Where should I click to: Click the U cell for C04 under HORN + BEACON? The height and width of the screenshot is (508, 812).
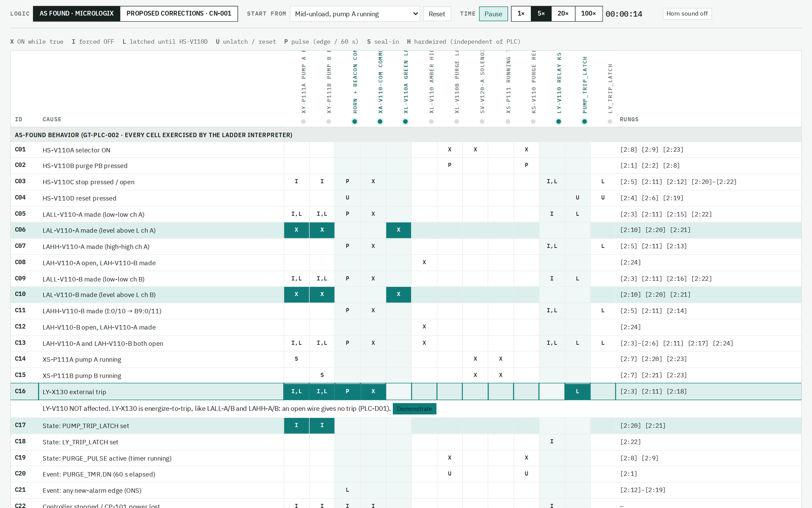[347, 198]
